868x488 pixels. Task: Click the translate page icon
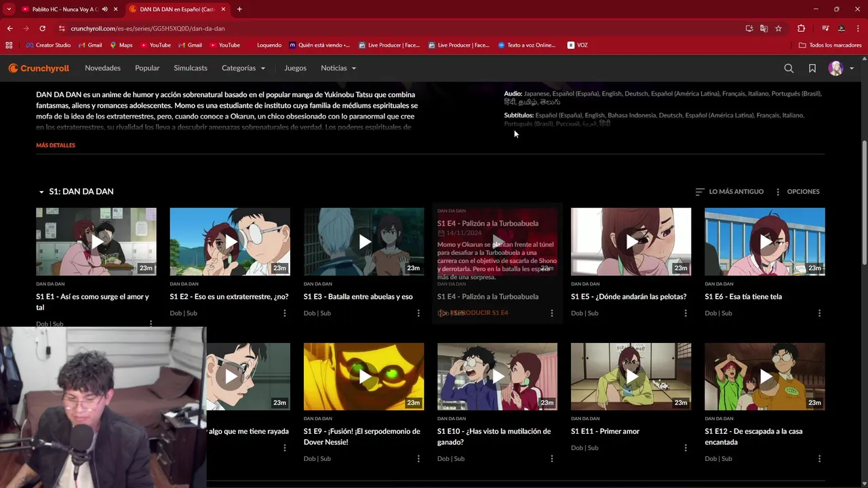click(x=764, y=28)
